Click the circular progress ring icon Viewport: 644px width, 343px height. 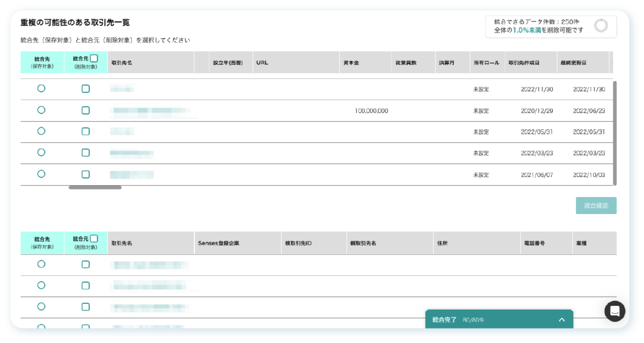pos(601,26)
